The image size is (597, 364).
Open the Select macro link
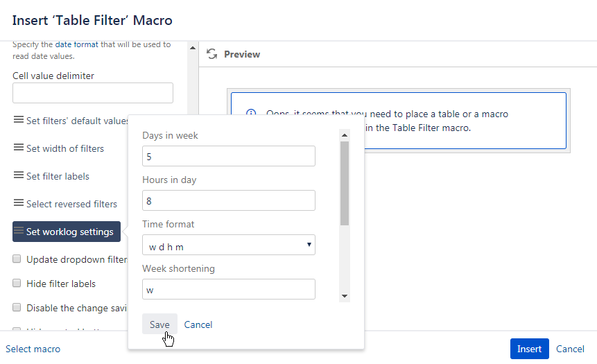33,349
